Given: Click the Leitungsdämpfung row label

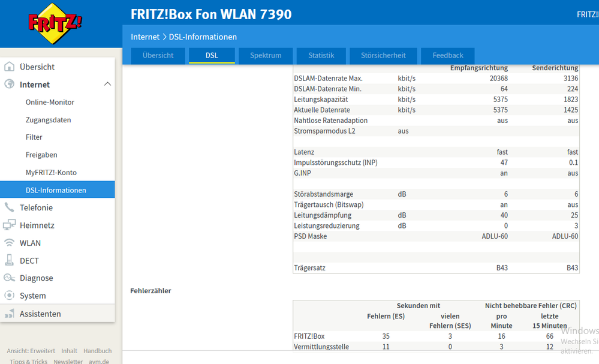Looking at the screenshot, I should pyautogui.click(x=323, y=215).
